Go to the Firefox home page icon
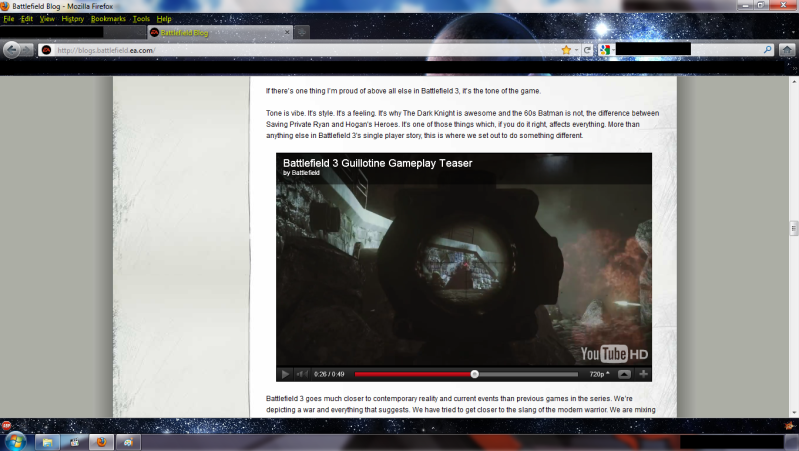Image resolution: width=799 pixels, height=451 pixels. point(787,50)
